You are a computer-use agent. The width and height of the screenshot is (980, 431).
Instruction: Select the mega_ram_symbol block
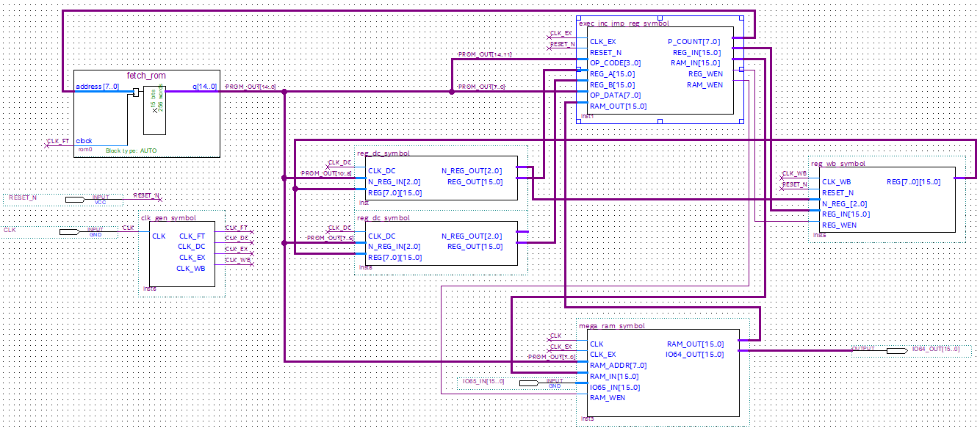click(663, 372)
